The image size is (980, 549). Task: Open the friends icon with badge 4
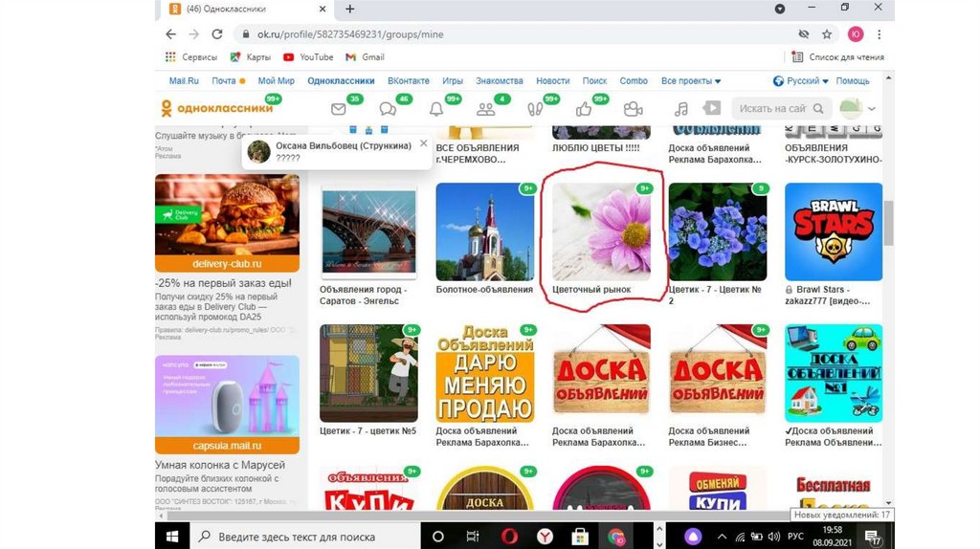point(486,109)
